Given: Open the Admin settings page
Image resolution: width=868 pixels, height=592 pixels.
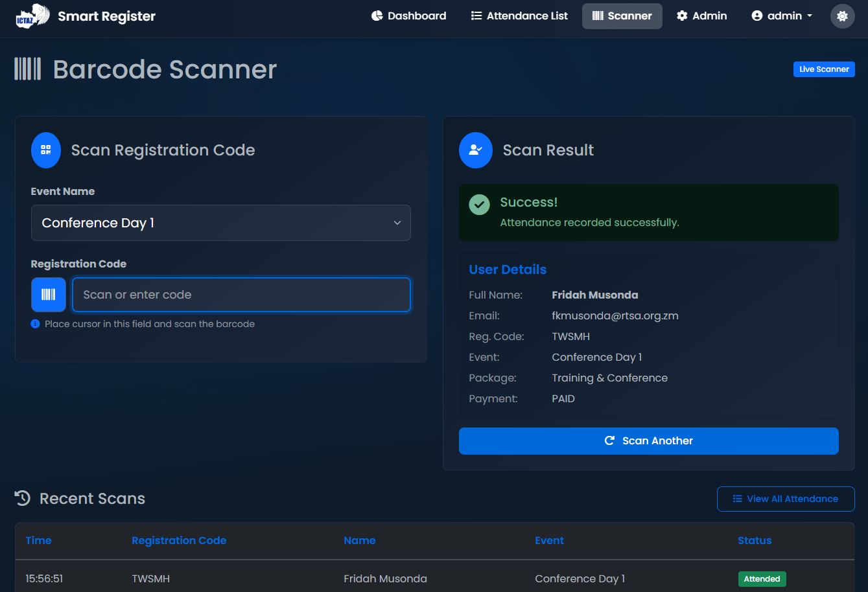Looking at the screenshot, I should [x=701, y=16].
